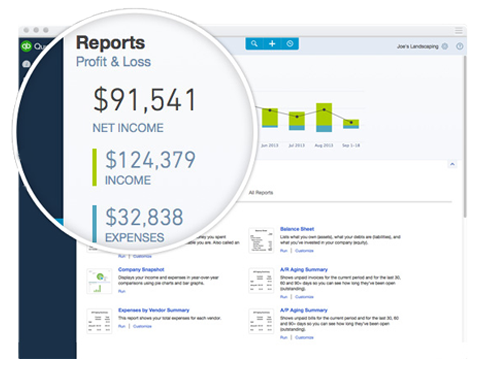
Task: Customize the Balance Sheet report
Action: (x=304, y=251)
